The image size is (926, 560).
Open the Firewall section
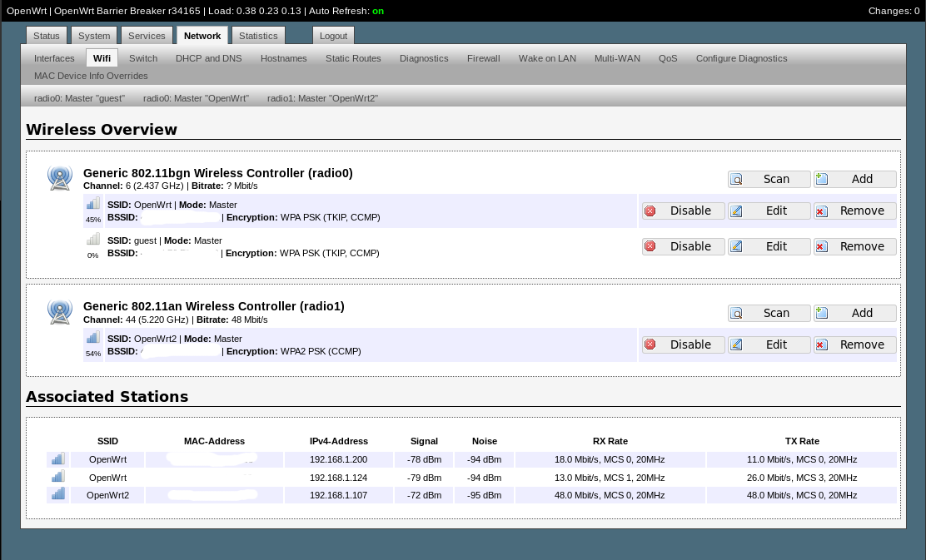pyautogui.click(x=483, y=58)
